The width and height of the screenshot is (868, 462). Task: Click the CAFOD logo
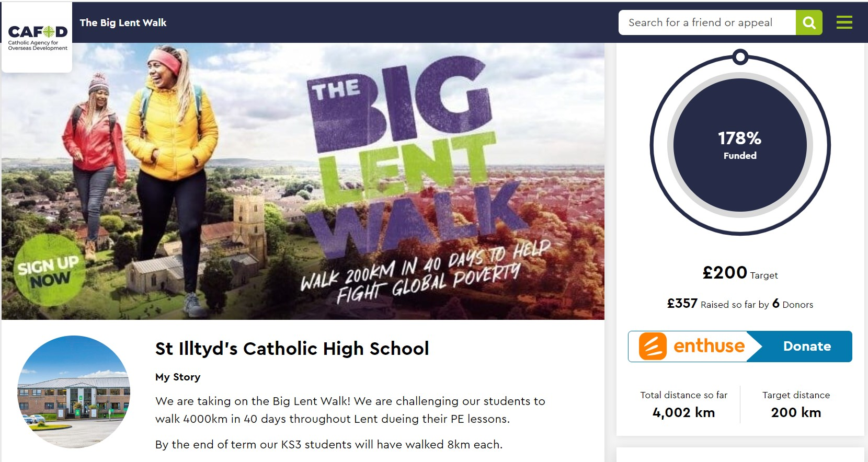click(x=38, y=37)
